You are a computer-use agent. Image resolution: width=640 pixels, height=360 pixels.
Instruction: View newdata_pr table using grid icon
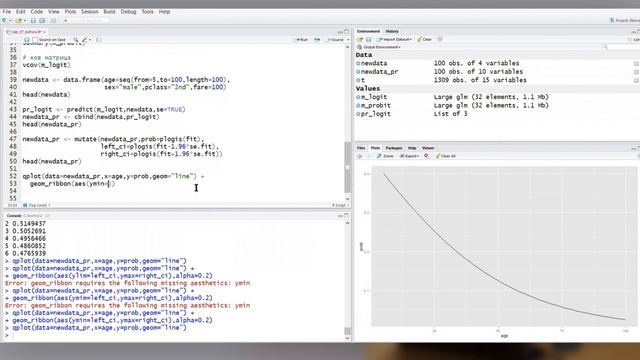click(x=636, y=72)
